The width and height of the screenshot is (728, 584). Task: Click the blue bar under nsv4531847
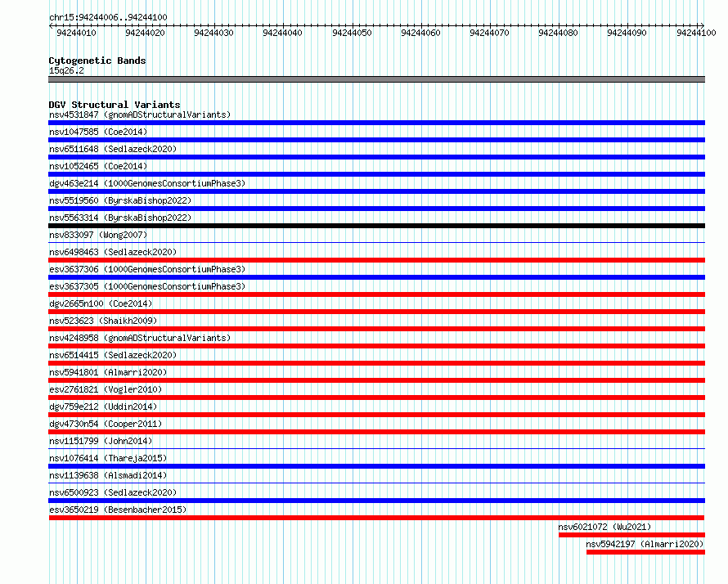click(376, 123)
